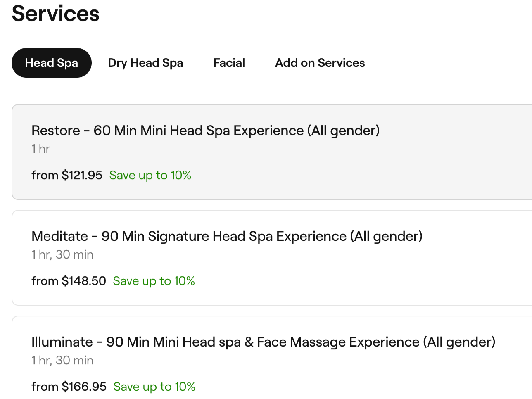Click the from $166.95 price
The width and height of the screenshot is (532, 399).
coord(69,387)
